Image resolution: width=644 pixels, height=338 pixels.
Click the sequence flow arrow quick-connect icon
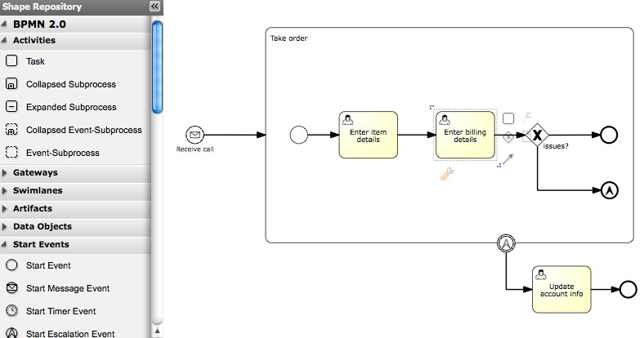coord(508,161)
